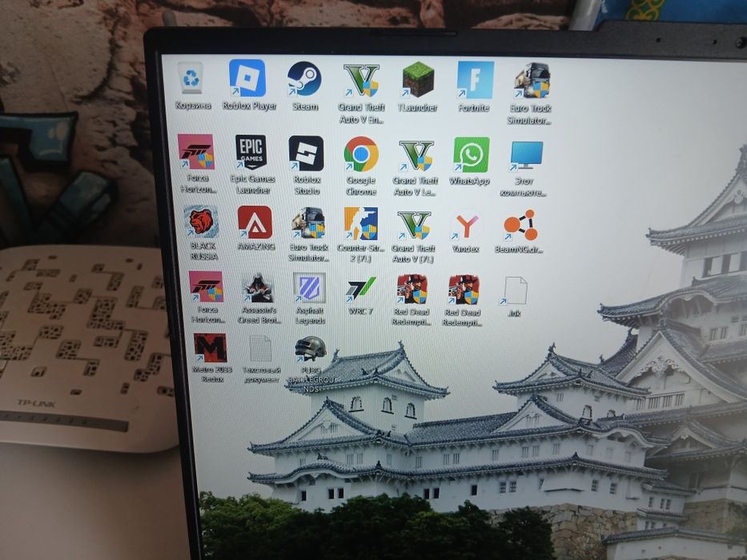Select the Grand Theft Auto V En... shortcut
Image resolution: width=747 pixels, height=560 pixels.
pos(361,80)
